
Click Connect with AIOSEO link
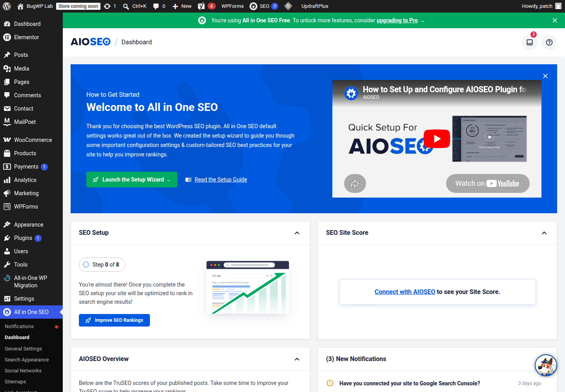[x=405, y=292]
